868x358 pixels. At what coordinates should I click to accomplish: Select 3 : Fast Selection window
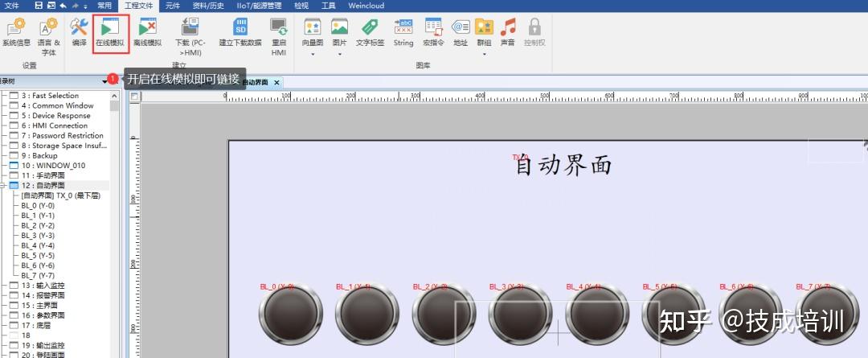pyautogui.click(x=51, y=96)
